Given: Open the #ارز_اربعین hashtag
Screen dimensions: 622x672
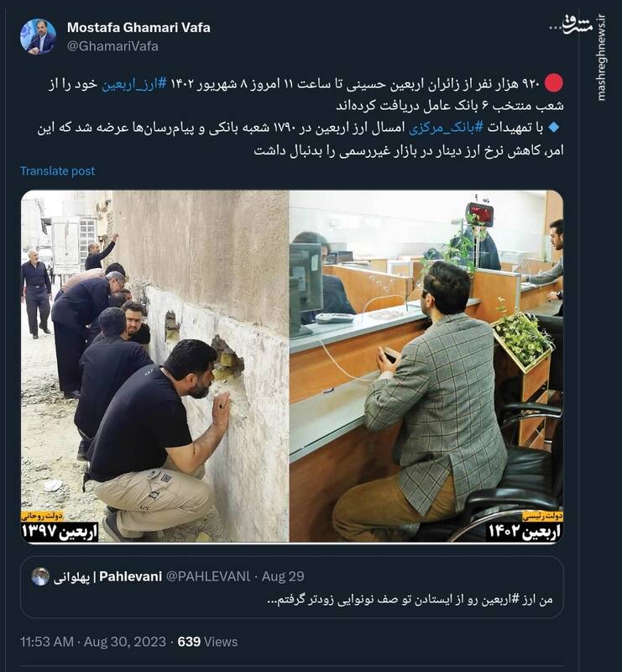Looking at the screenshot, I should [x=133, y=84].
